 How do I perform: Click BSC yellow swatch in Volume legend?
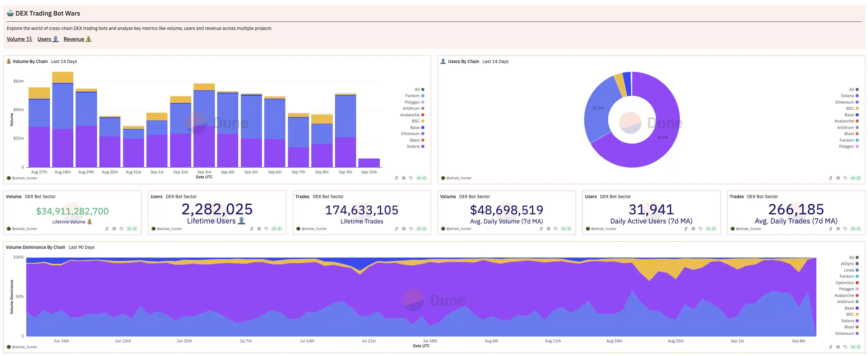[423, 121]
